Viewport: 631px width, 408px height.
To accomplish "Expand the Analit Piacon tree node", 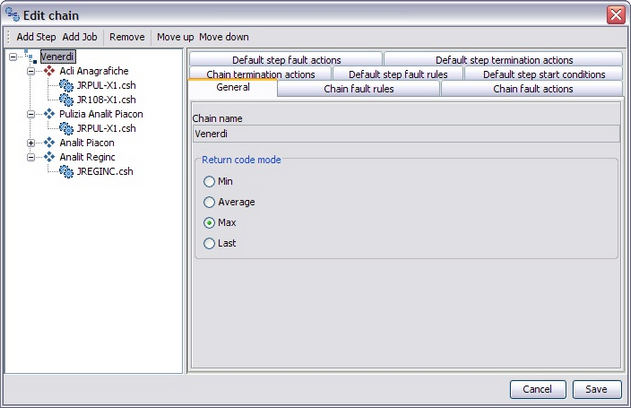I will pos(31,143).
